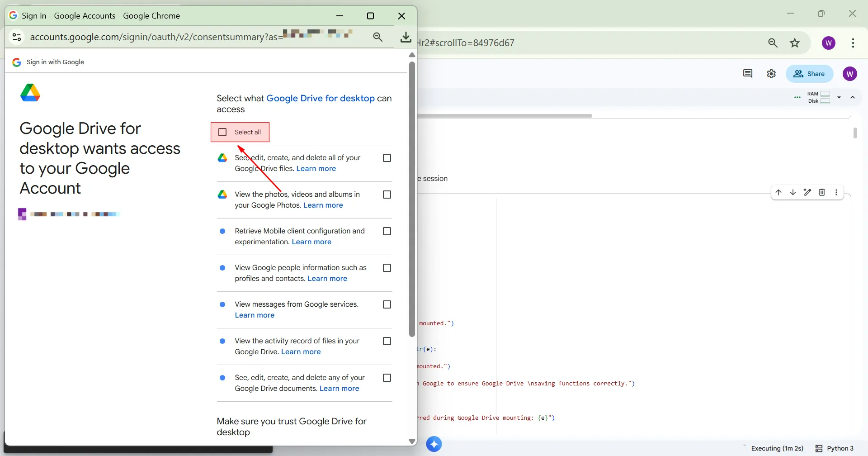
Task: Click Learn more for Drive documents
Action: click(x=340, y=389)
